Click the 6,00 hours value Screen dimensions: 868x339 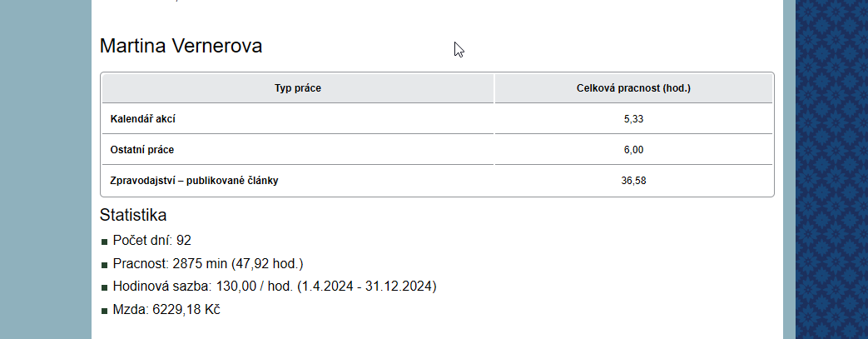633,150
